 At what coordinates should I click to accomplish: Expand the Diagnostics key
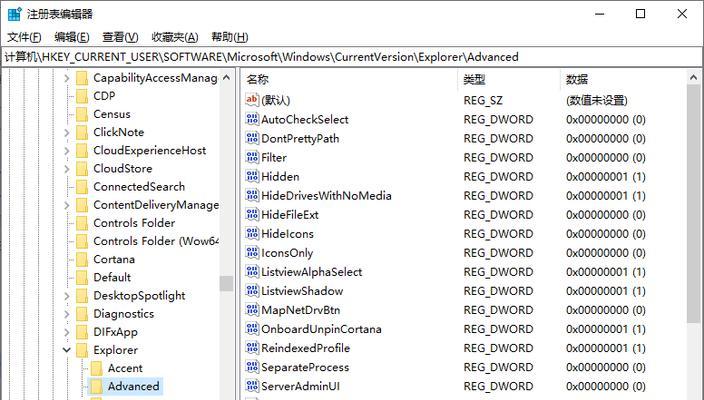coord(67,314)
